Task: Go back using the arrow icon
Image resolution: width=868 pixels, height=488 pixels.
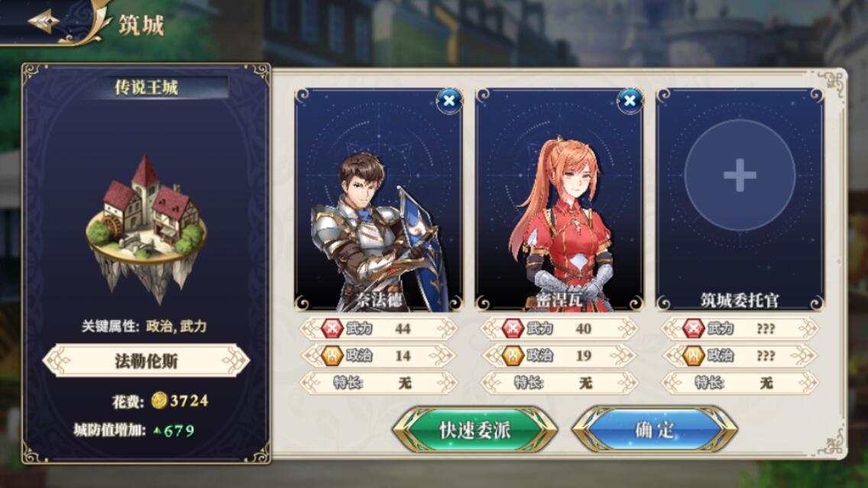Action: pyautogui.click(x=44, y=22)
